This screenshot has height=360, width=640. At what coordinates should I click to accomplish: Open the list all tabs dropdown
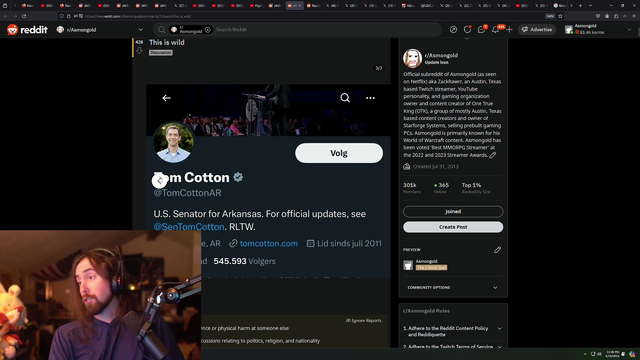590,6
